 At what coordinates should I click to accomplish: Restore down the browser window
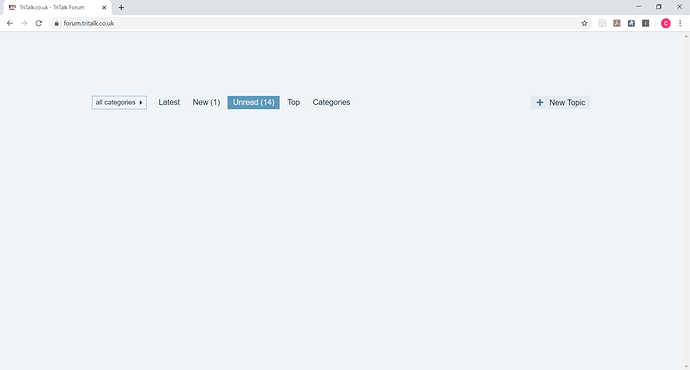[659, 7]
